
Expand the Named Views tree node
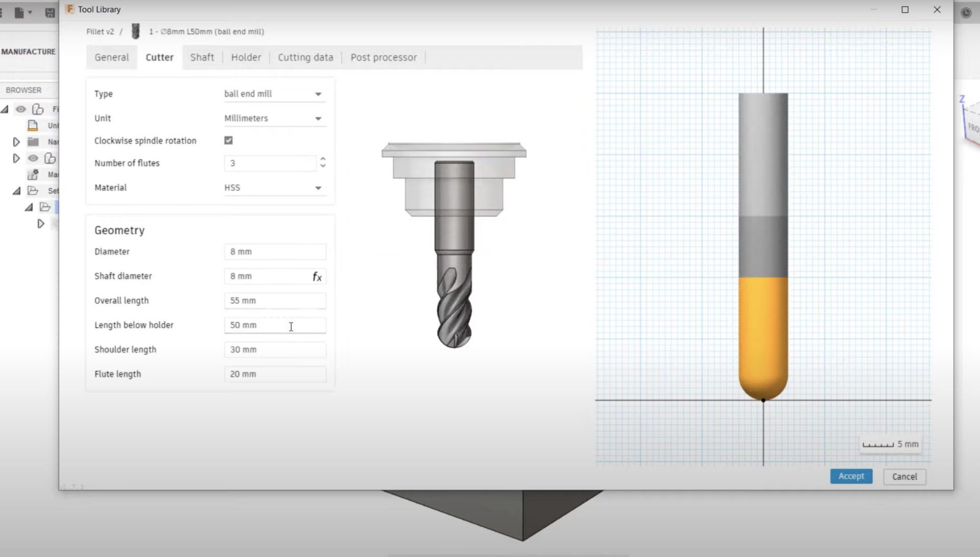16,141
